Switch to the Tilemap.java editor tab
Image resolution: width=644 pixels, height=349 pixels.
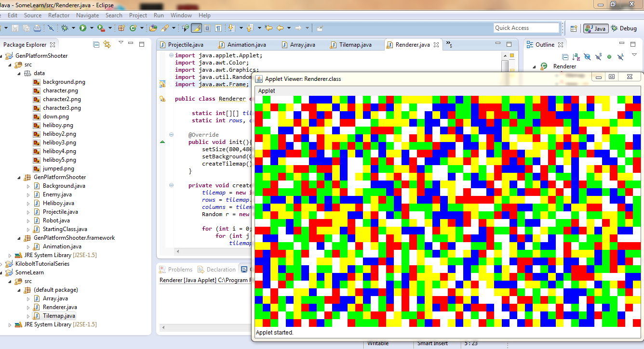click(355, 45)
